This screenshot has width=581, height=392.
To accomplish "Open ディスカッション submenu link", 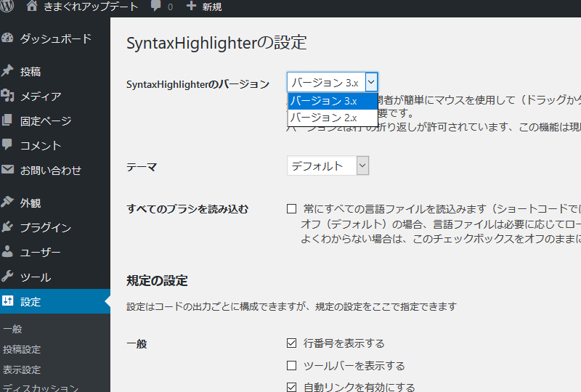I will coord(41,388).
